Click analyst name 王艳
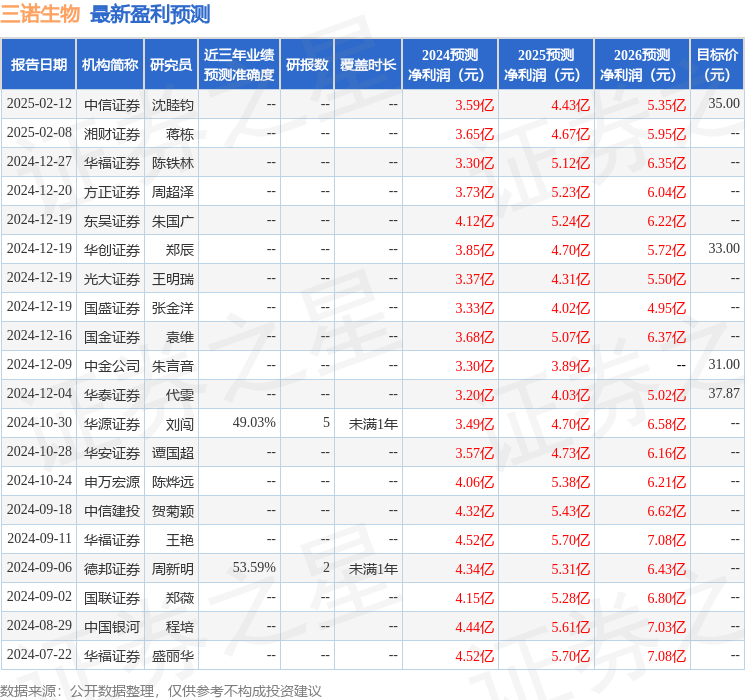The width and height of the screenshot is (745, 700). pos(180,539)
